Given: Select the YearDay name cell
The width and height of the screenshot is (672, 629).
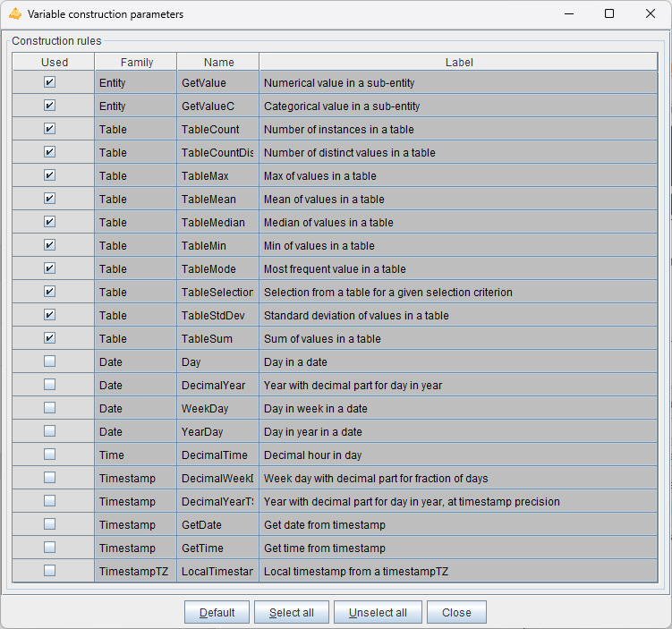Looking at the screenshot, I should [217, 431].
